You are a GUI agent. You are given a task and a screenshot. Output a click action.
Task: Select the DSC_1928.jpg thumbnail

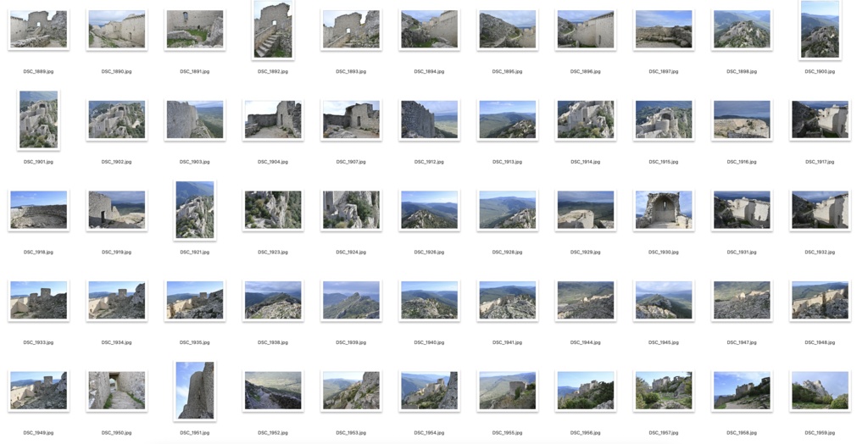[x=507, y=210]
